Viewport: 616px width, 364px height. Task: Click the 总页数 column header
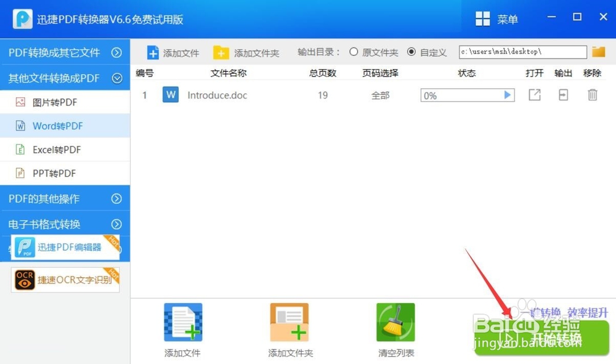[x=323, y=73]
